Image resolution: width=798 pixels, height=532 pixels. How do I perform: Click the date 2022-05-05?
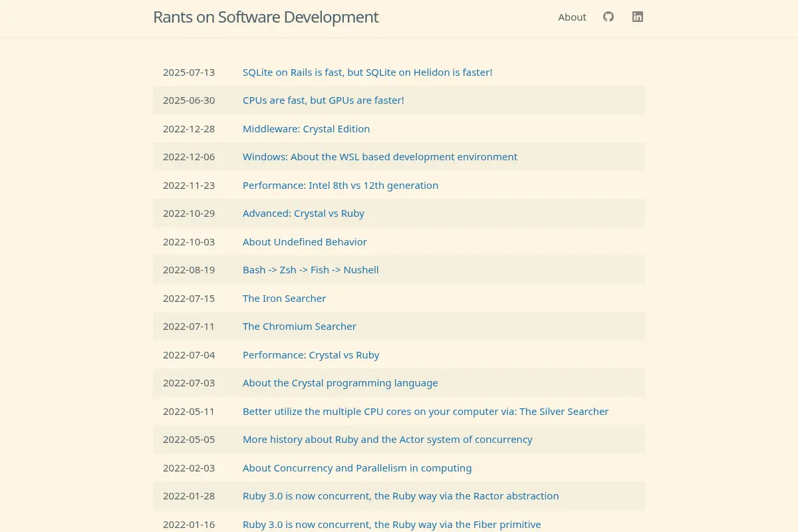(189, 440)
